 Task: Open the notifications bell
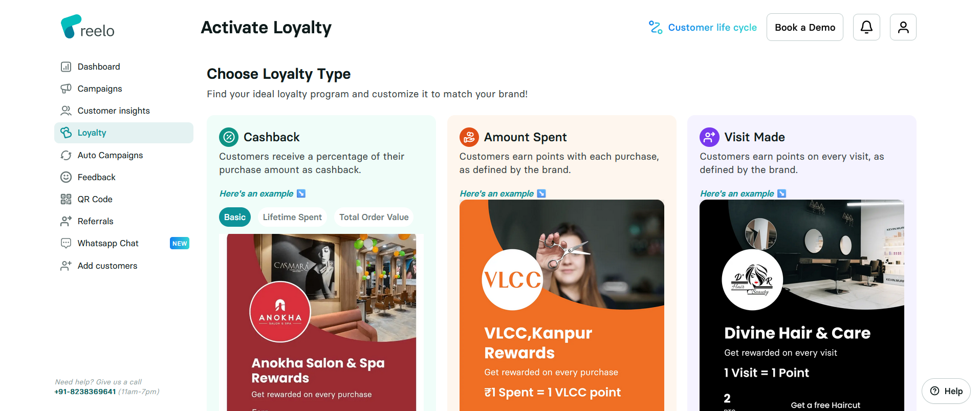click(865, 27)
